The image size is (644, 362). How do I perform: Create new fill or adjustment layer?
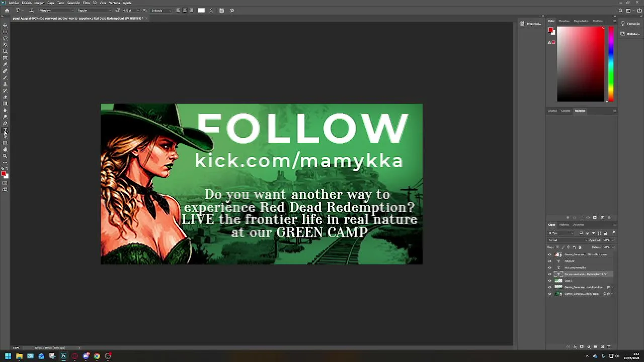589,346
